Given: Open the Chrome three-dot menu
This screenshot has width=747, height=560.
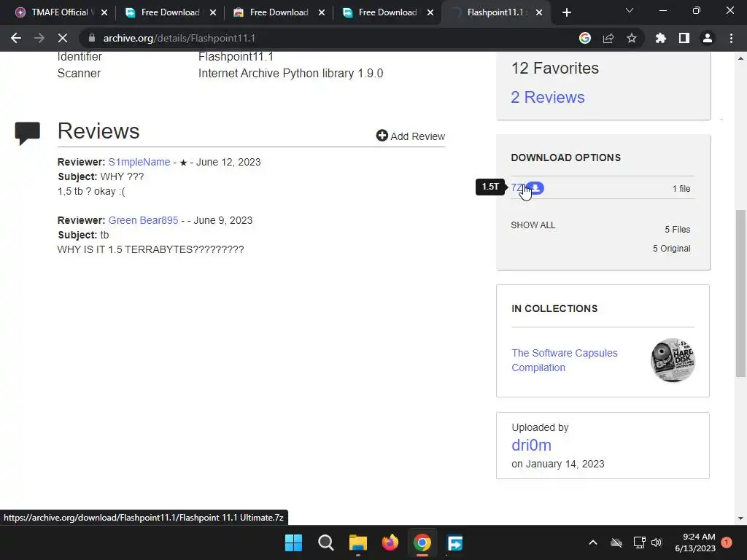Looking at the screenshot, I should tap(731, 38).
